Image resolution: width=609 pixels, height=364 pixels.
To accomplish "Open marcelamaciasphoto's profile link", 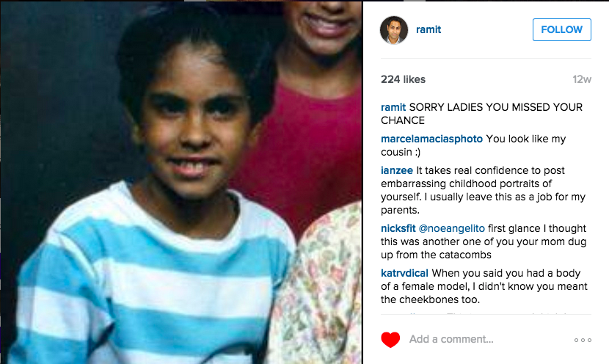I will click(x=431, y=139).
